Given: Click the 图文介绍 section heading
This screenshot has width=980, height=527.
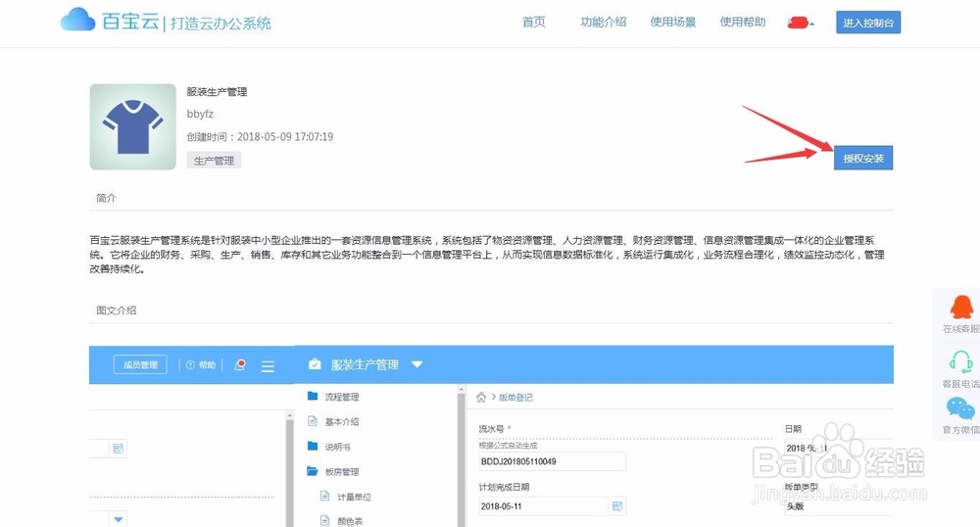Looking at the screenshot, I should coord(117,310).
